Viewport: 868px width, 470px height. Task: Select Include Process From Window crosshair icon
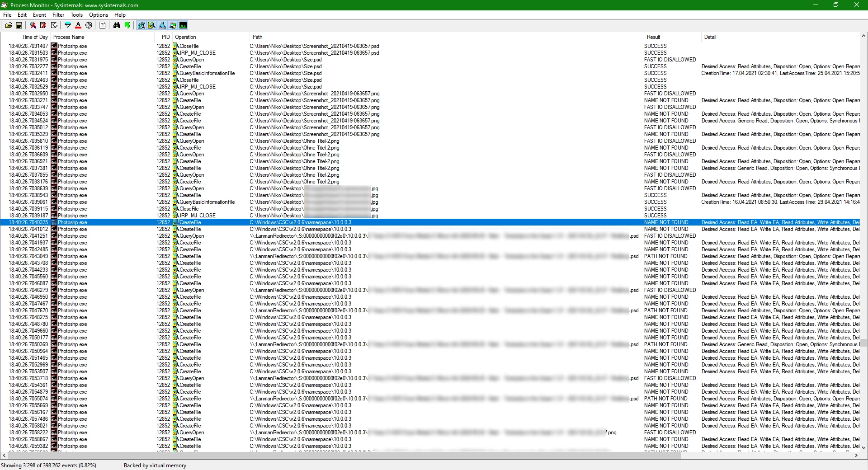coord(89,25)
